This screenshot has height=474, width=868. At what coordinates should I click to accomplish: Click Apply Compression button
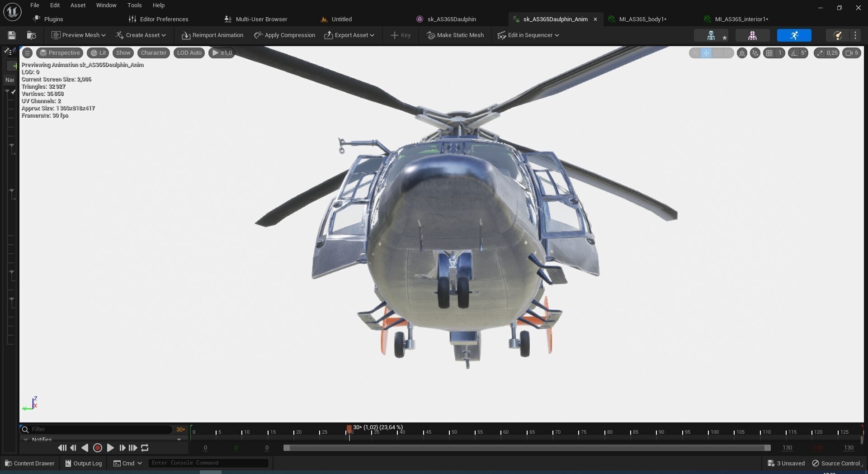[x=284, y=35]
